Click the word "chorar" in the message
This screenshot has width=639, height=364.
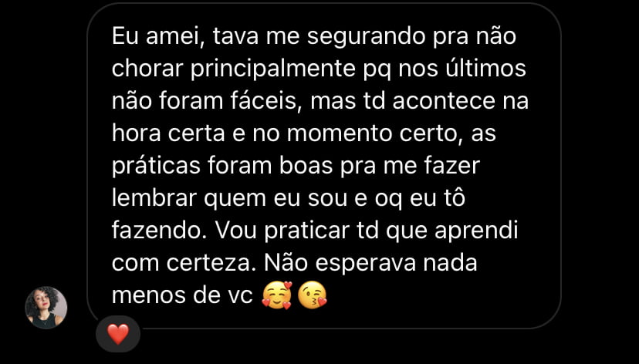click(147, 69)
